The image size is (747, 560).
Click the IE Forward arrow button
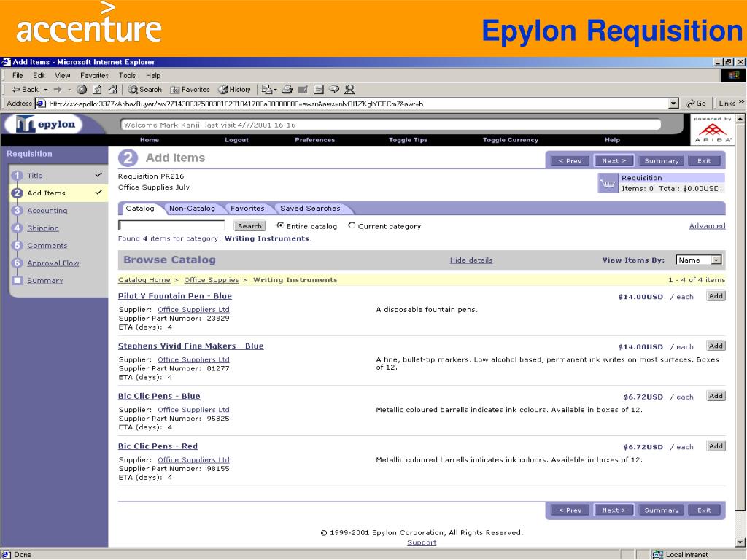pyautogui.click(x=58, y=89)
